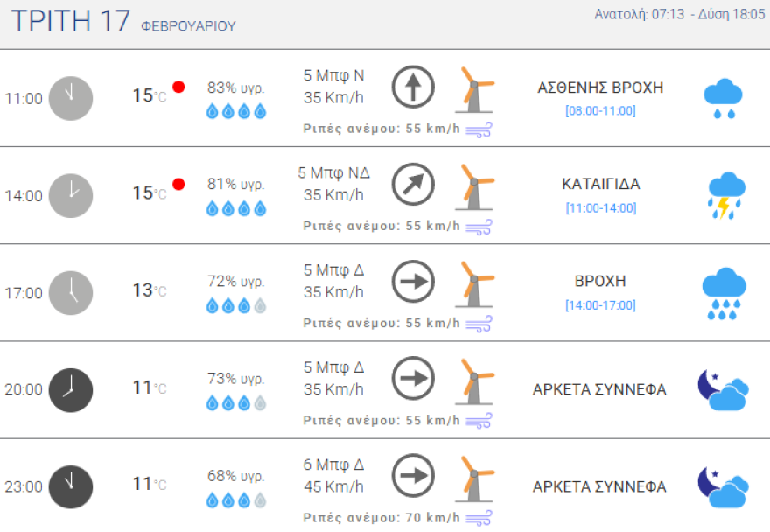Screen dimensions: 770x532
Task: Click the wind gust icon at 23:00
Action: [479, 518]
